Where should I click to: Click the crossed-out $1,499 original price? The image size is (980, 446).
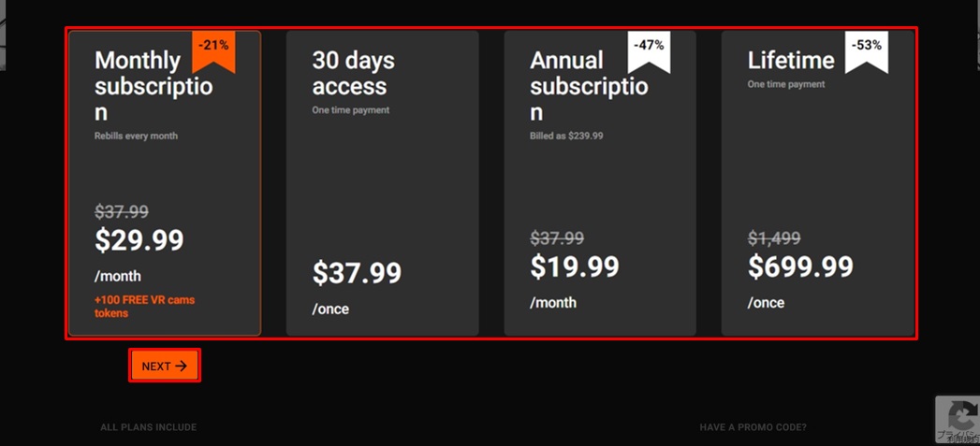pos(774,238)
